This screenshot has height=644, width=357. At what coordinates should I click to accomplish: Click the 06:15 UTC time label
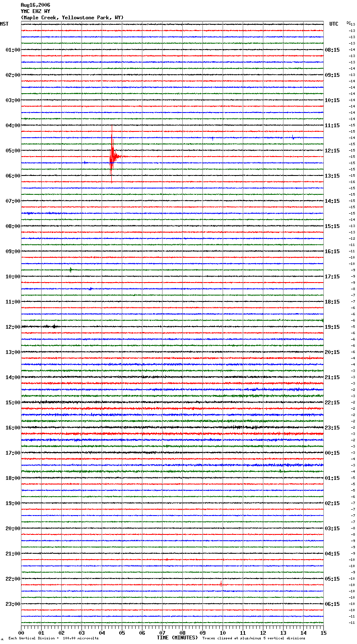click(332, 604)
